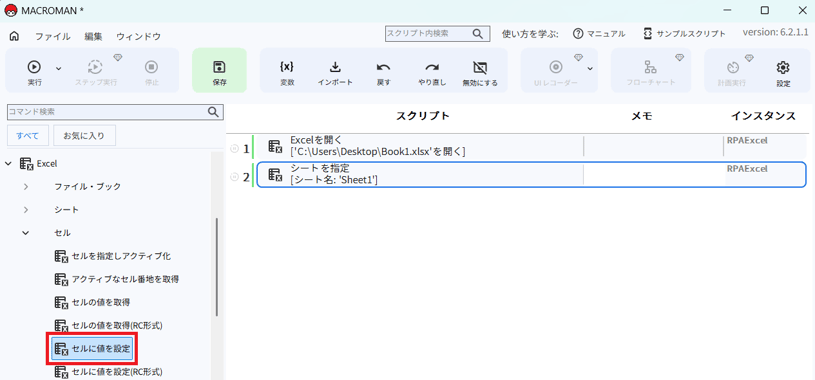Click Excel icon of row 2
The image size is (815, 380).
pos(275,175)
